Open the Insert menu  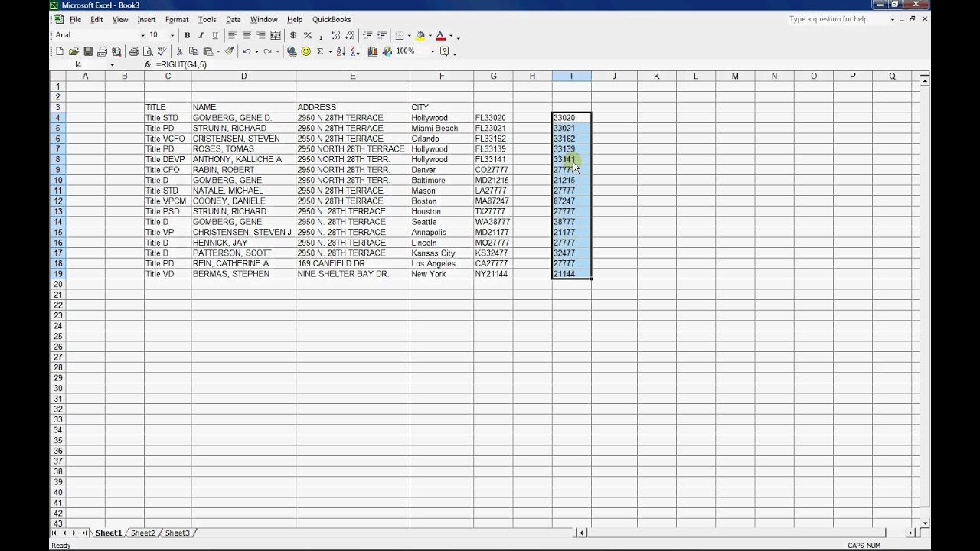(x=146, y=19)
